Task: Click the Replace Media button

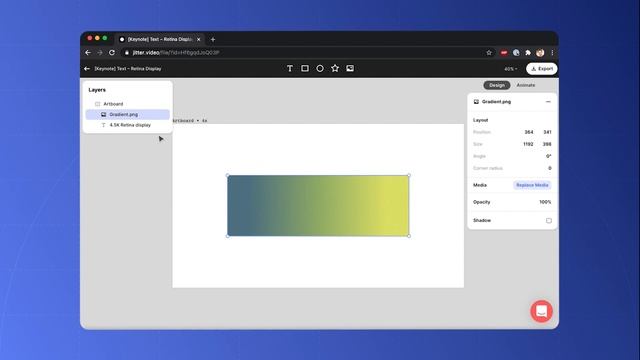Action: [x=532, y=185]
